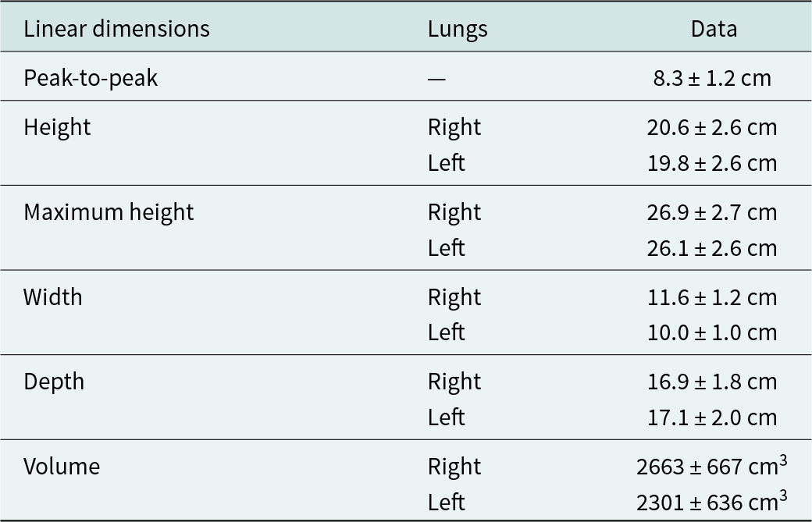This screenshot has height=522, width=812.
Task: Click the 26.1 ± 2.6 cm value
Action: click(x=712, y=248)
